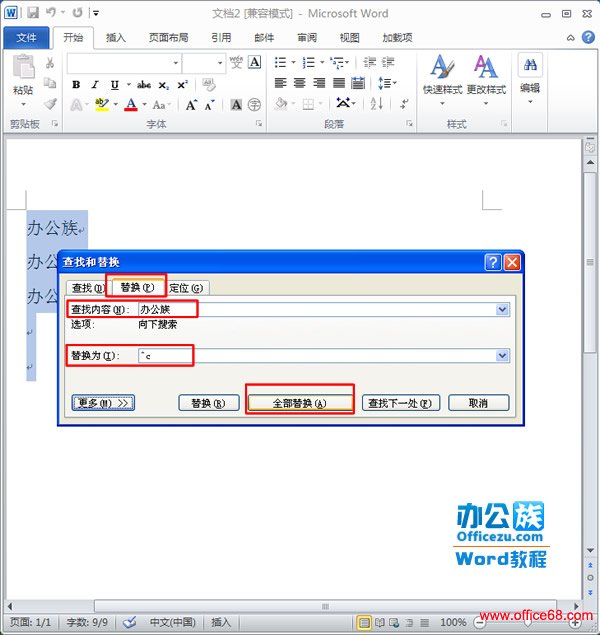Screen dimensions: 600x635
Task: Apply yellow text highlight color
Action: pyautogui.click(x=102, y=105)
